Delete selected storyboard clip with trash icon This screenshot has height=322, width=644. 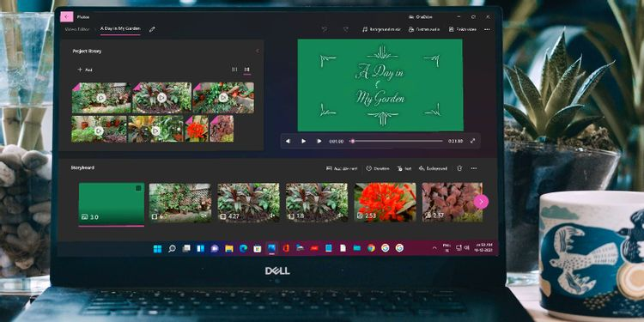[460, 168]
